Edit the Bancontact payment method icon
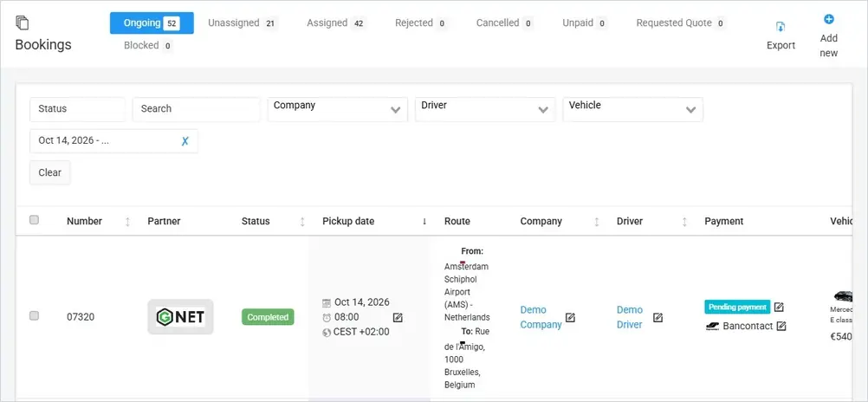The image size is (868, 402). click(781, 326)
